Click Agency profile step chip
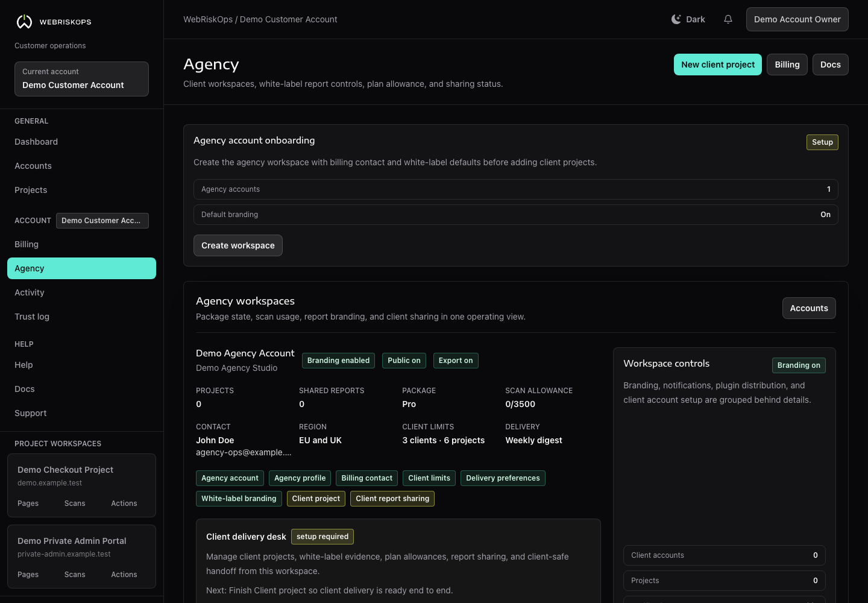The image size is (868, 603). [300, 478]
